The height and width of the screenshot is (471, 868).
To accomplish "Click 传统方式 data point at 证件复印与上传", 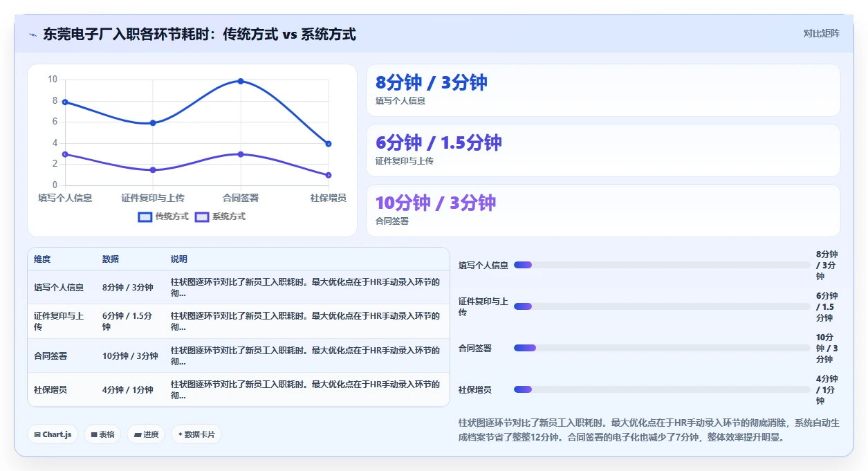I will pyautogui.click(x=153, y=123).
